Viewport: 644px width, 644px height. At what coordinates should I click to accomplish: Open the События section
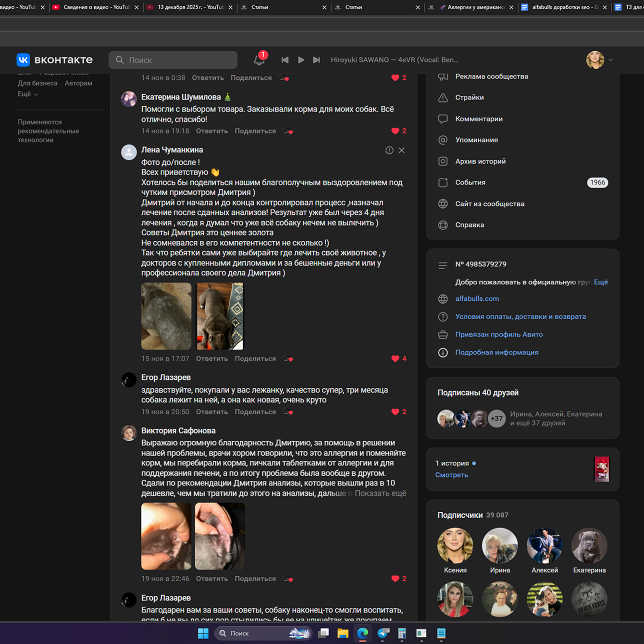coord(470,183)
